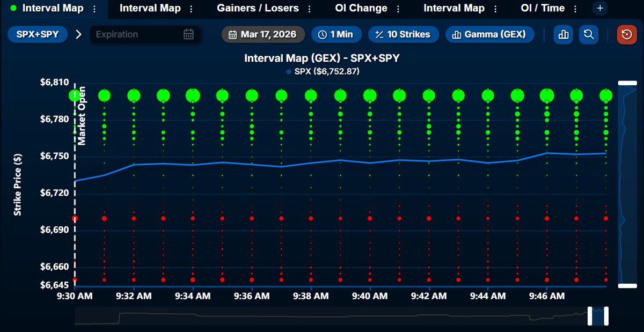Select the Interval Map tab with green dot
This screenshot has width=644, height=332.
pos(54,9)
